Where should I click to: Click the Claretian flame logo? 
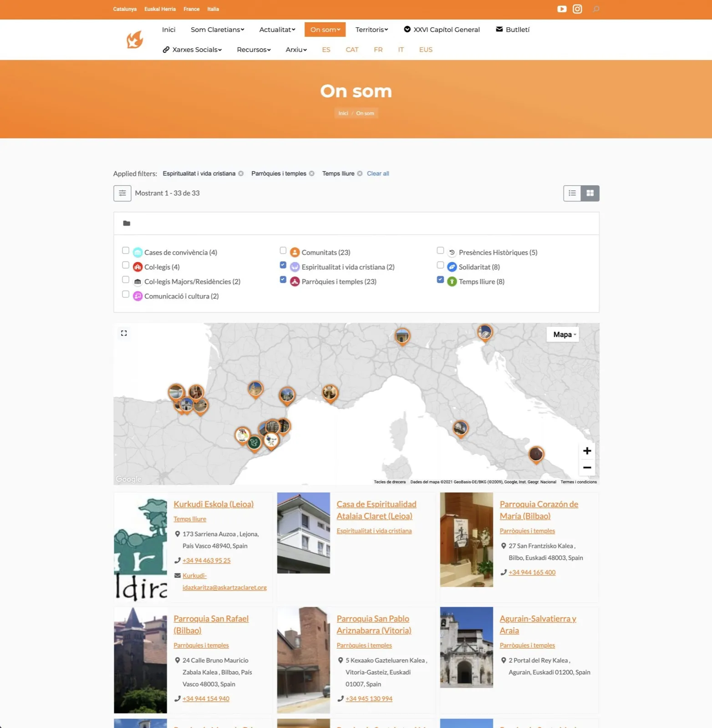click(x=135, y=40)
